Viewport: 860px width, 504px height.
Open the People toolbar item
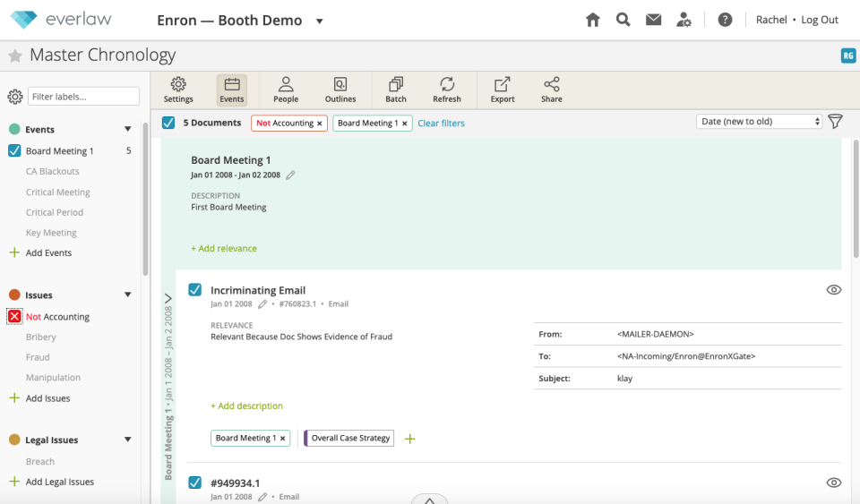click(x=286, y=90)
